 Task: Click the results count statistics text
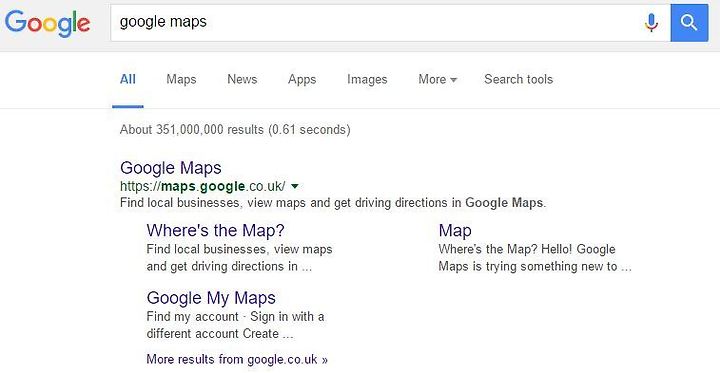235,130
